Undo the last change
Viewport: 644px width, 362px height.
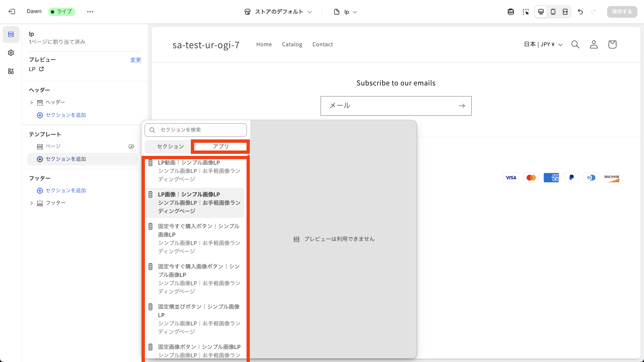(x=580, y=12)
